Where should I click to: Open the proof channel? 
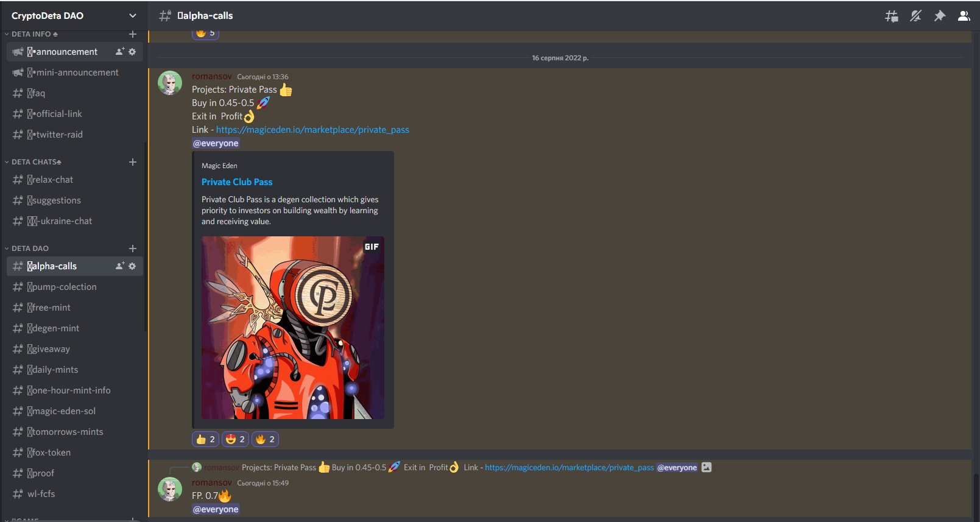(x=74, y=473)
